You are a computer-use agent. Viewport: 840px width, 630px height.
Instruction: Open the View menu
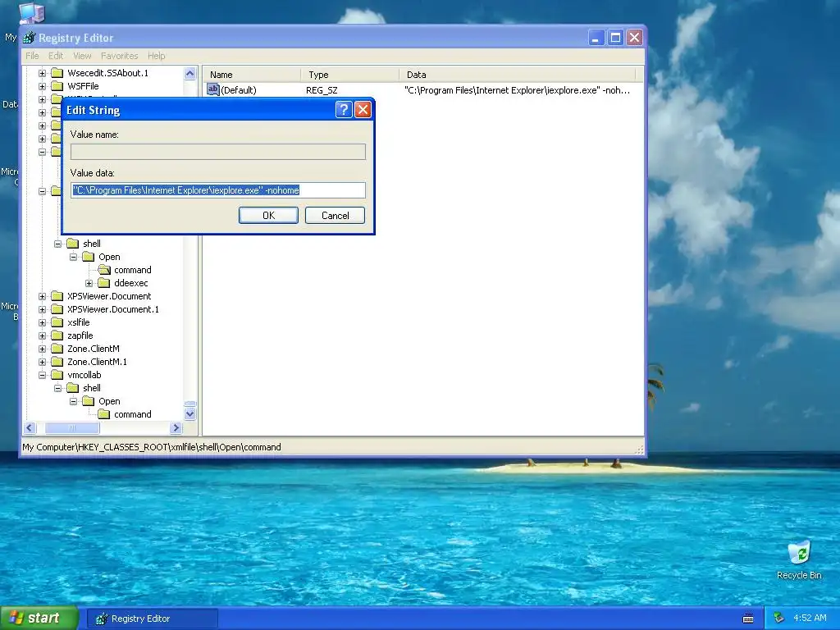tap(82, 56)
